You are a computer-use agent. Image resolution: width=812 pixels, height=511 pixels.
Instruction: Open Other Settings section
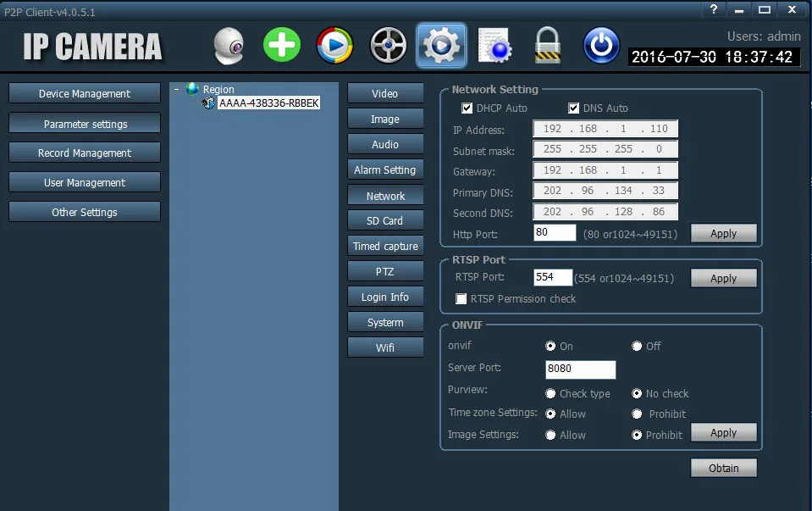point(85,212)
